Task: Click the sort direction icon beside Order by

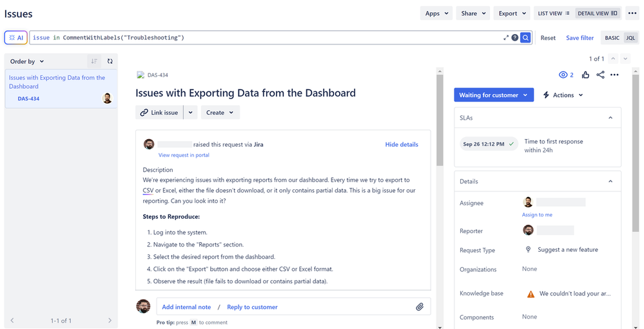Action: [95, 62]
